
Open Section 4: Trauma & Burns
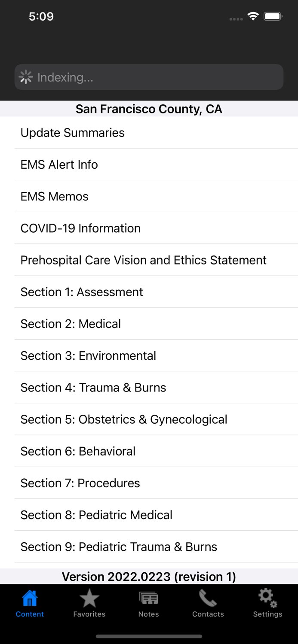click(93, 387)
